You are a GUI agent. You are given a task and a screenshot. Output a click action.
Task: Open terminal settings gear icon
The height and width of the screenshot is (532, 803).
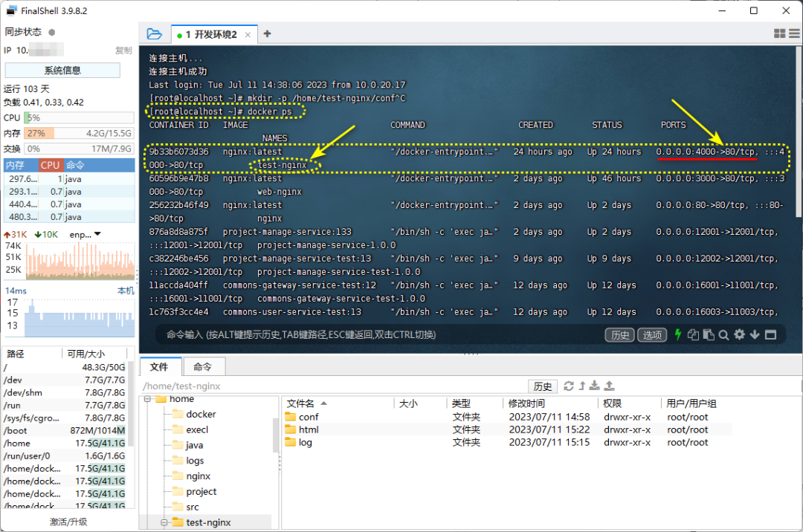(739, 334)
